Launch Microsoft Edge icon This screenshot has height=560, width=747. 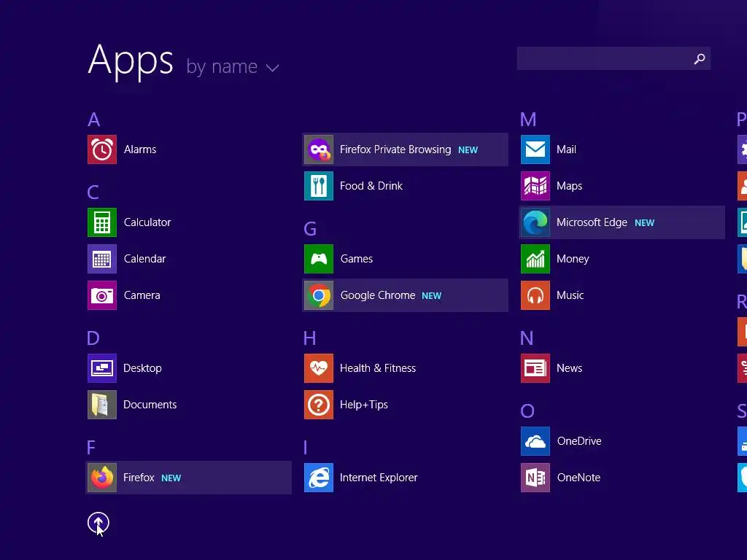click(x=535, y=222)
